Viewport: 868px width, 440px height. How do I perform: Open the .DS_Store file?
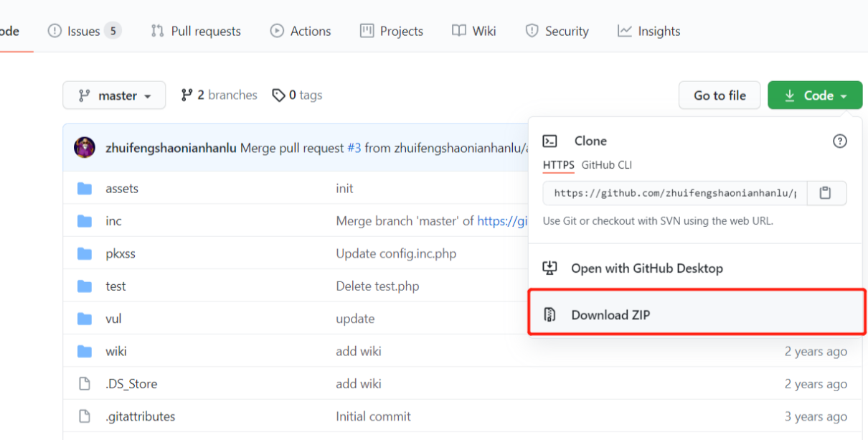131,384
